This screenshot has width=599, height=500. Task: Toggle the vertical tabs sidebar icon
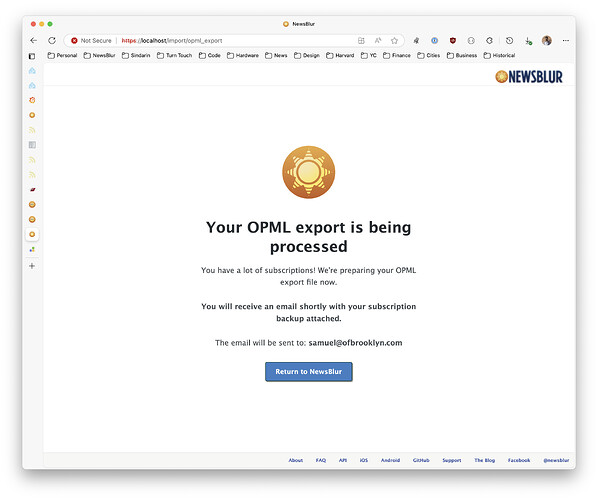32,56
